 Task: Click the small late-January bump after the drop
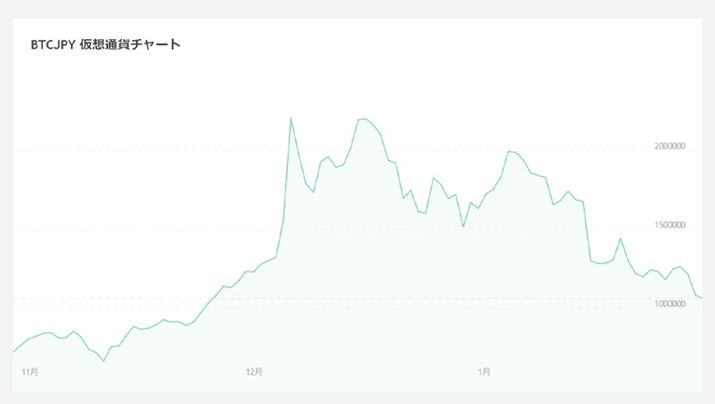(621, 239)
